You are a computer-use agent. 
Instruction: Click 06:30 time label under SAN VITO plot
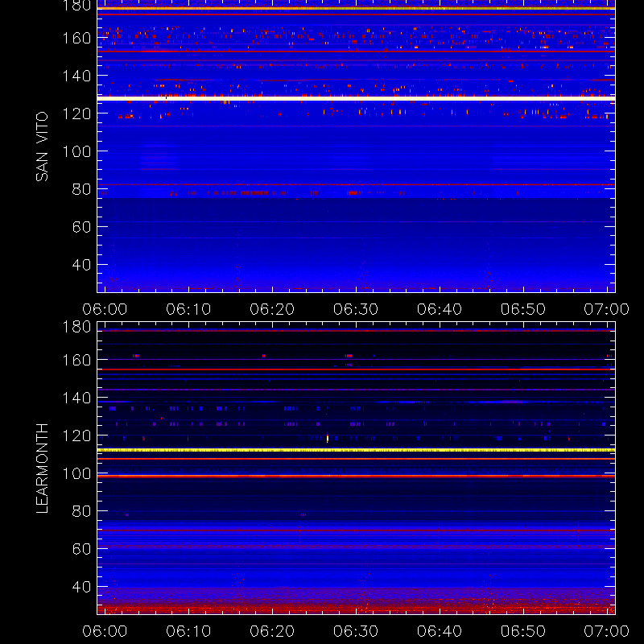(356, 309)
